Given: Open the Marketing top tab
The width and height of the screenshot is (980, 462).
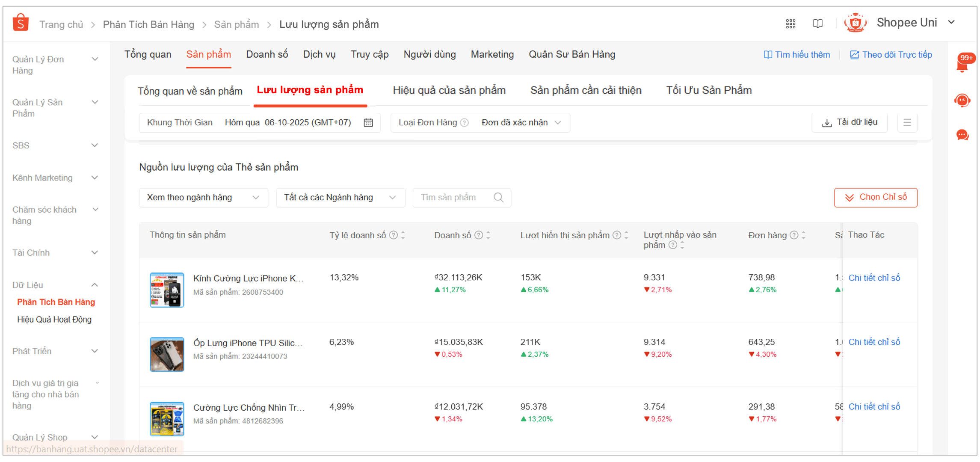Looking at the screenshot, I should 492,55.
